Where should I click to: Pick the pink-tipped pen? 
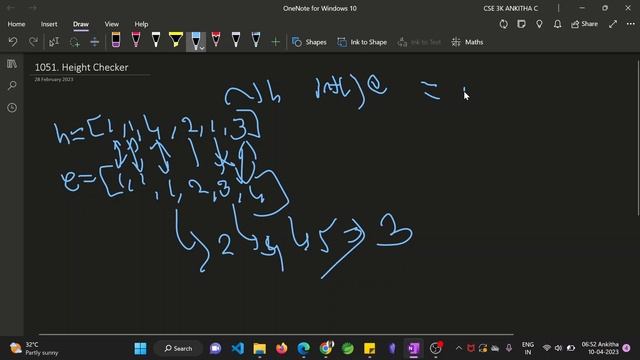click(136, 40)
